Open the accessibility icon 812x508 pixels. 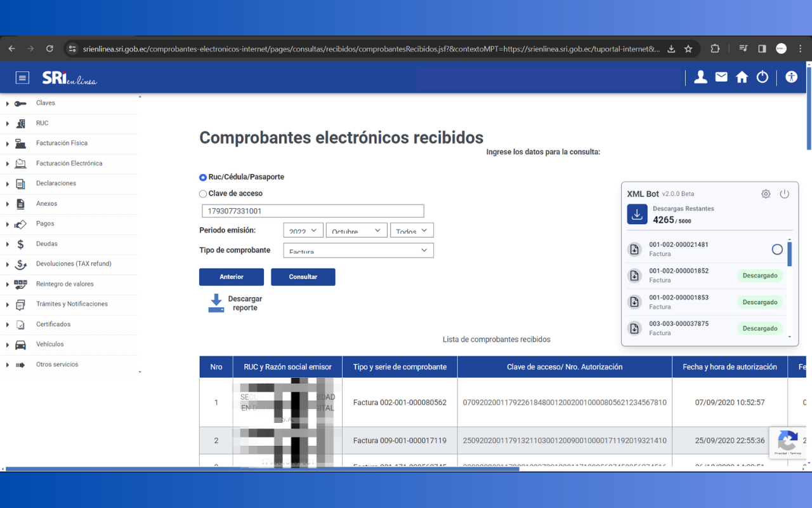coord(791,77)
